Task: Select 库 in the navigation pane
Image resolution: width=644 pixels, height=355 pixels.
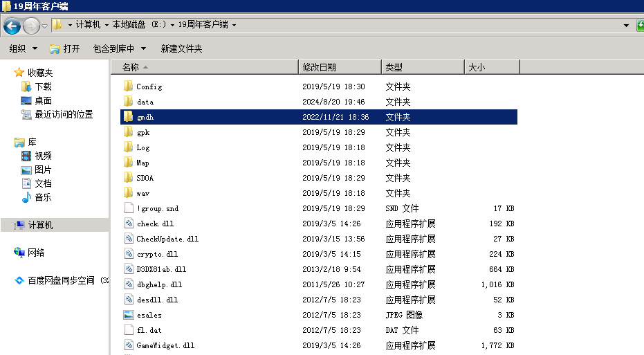Action: (x=32, y=142)
